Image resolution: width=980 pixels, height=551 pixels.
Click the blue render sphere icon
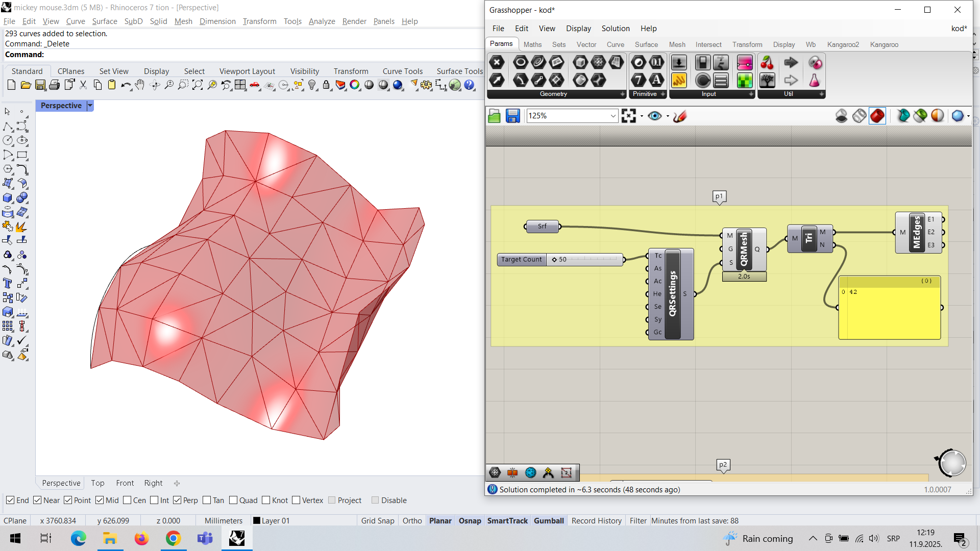coord(398,85)
